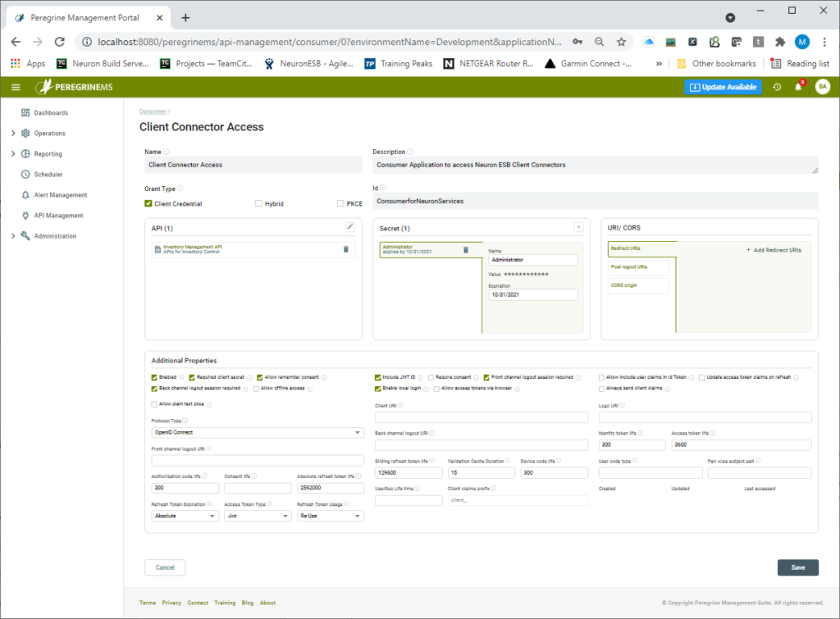Open the Protocol Type dropdown

click(x=257, y=432)
